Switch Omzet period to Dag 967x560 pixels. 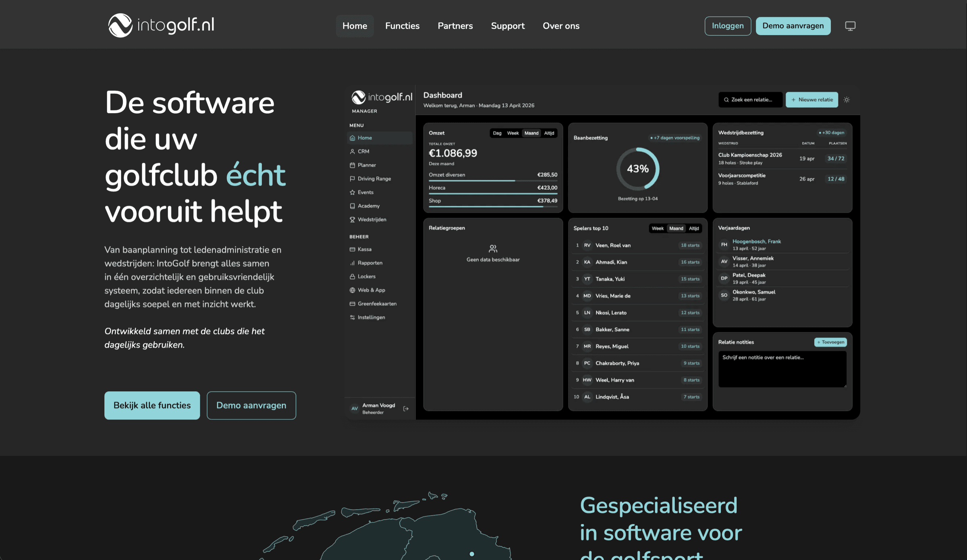497,133
